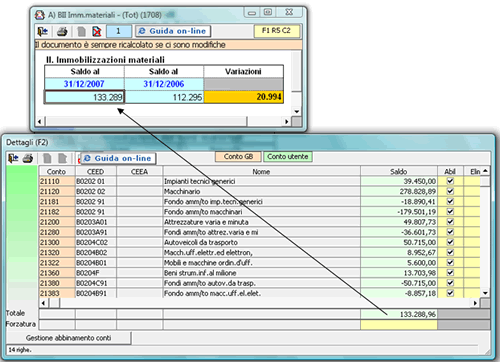The image size is (500, 362).
Task: Toggle Abil checkbox for Fondo amm/to imp.tecn.generici
Action: tap(450, 201)
